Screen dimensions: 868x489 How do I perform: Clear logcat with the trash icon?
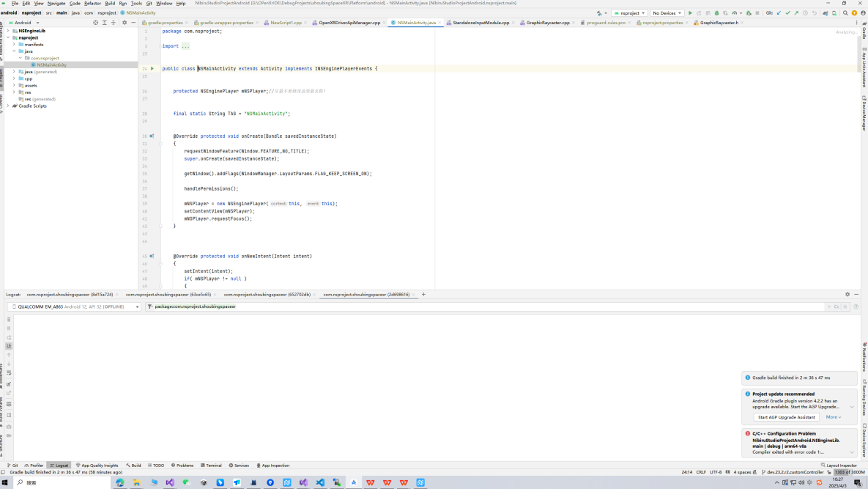coord(9,320)
